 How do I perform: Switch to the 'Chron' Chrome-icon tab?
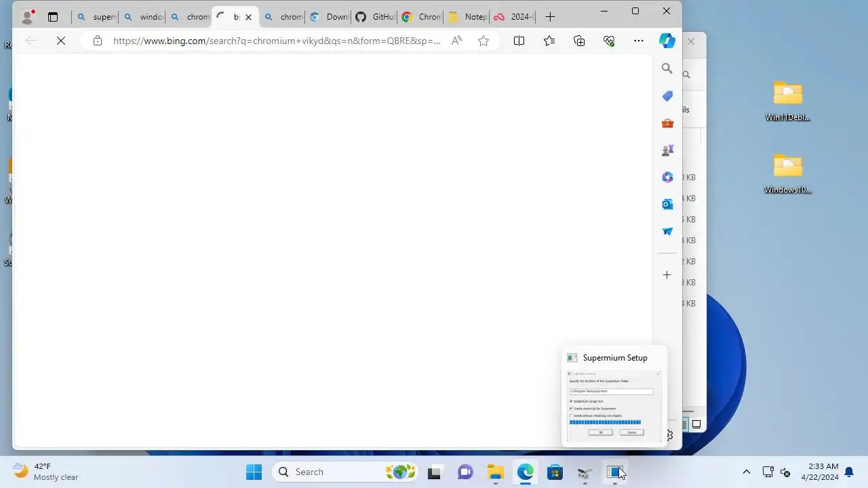coord(422,17)
